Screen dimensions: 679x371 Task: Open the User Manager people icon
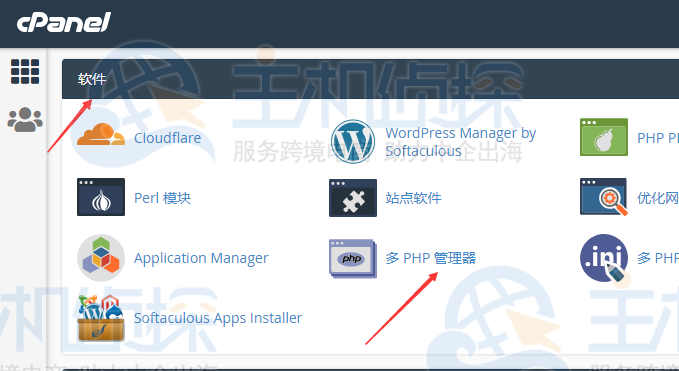pos(25,119)
